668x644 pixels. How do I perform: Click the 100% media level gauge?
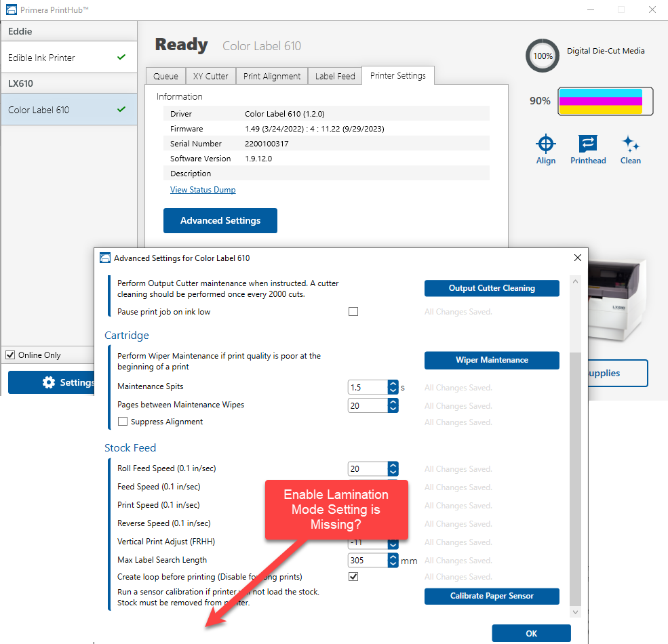pos(543,56)
